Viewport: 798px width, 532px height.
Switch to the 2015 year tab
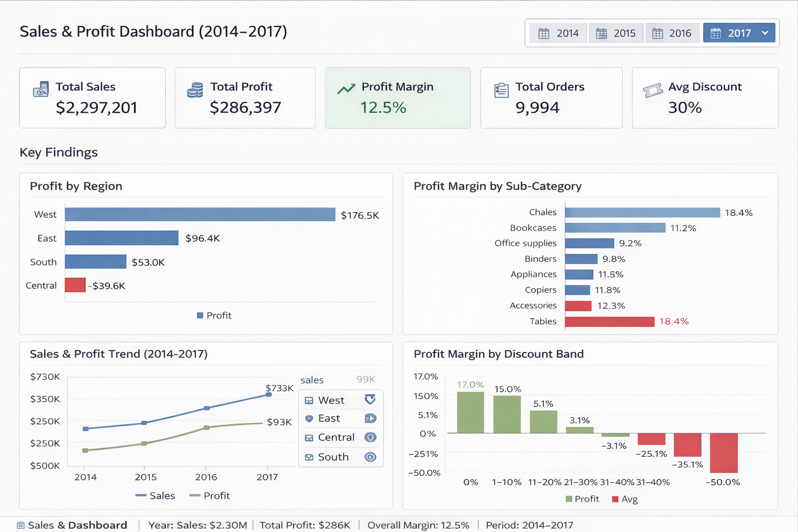(616, 33)
